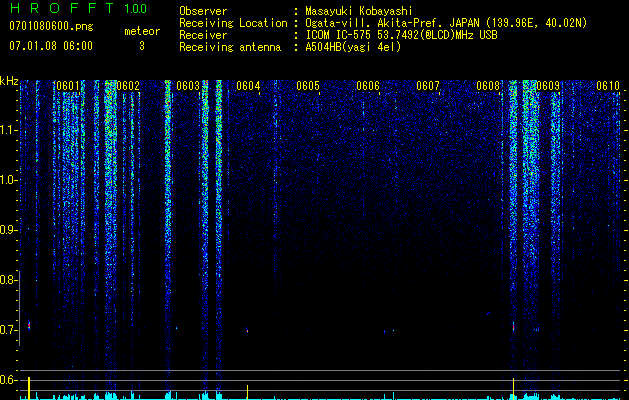Select the 0609 time marker

(548, 86)
